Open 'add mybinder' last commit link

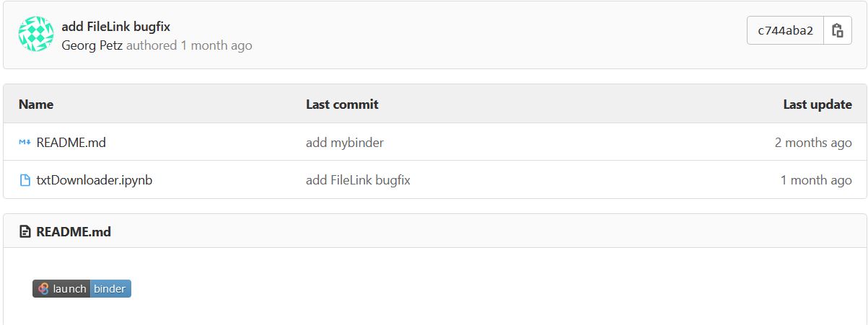point(345,143)
